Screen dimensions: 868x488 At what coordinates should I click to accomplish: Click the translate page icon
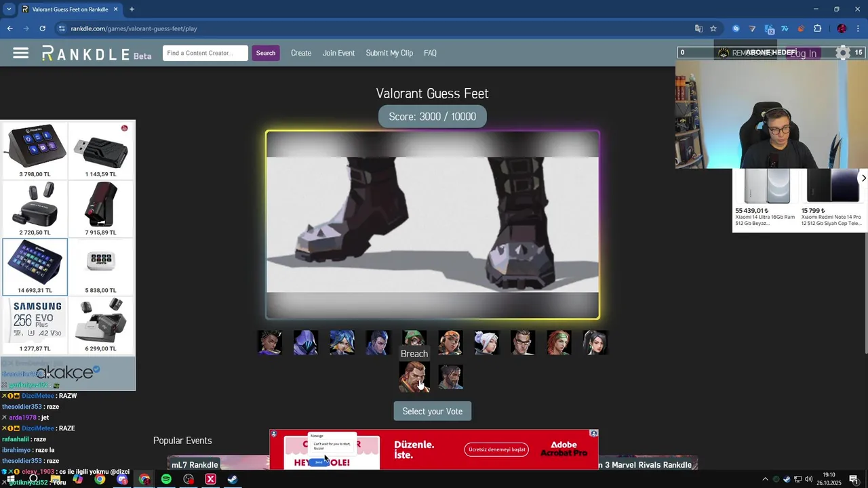[698, 28]
